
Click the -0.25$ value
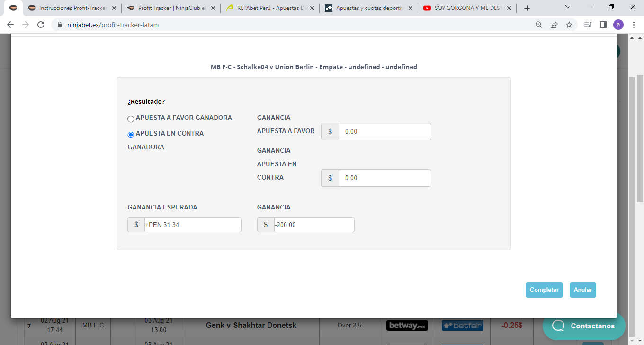tap(512, 326)
